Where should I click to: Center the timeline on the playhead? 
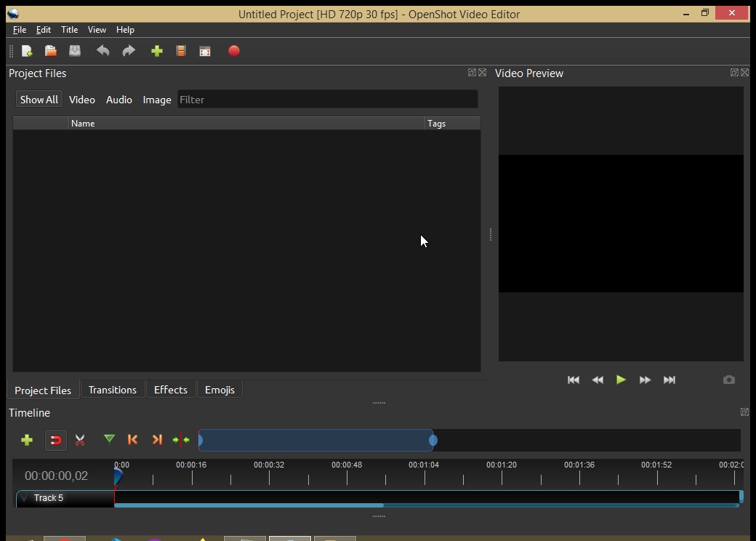[x=181, y=440]
